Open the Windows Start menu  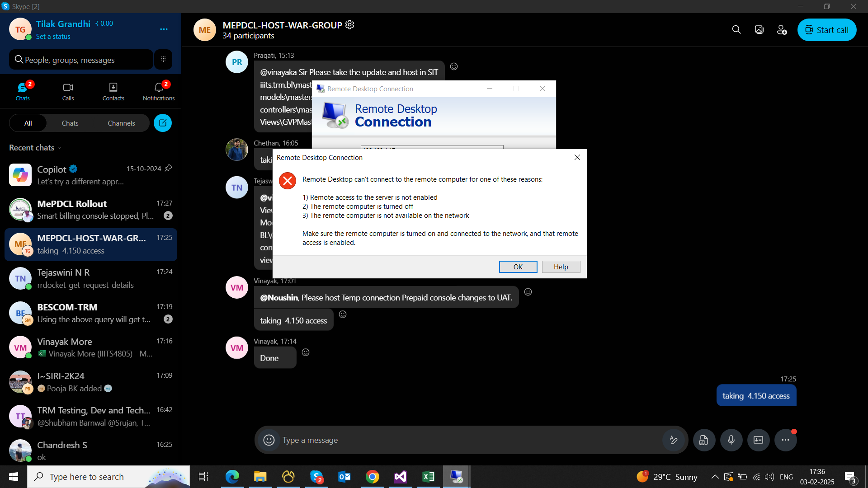[14, 477]
